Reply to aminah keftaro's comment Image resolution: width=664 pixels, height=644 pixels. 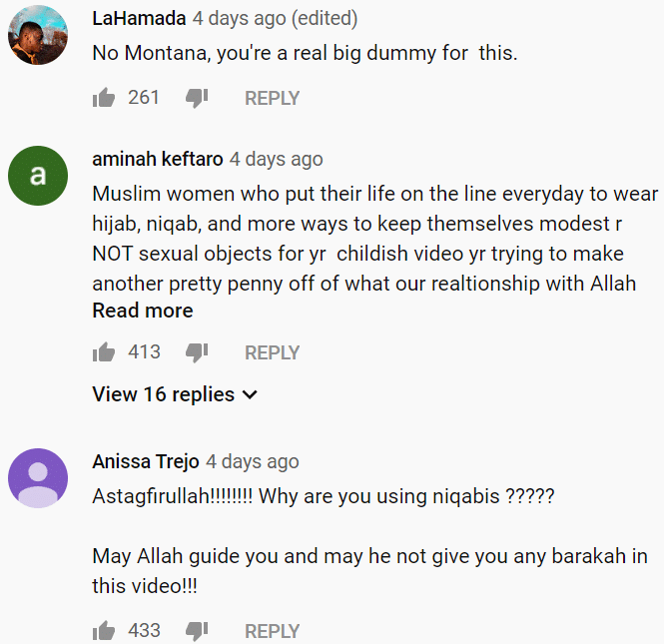click(x=272, y=352)
